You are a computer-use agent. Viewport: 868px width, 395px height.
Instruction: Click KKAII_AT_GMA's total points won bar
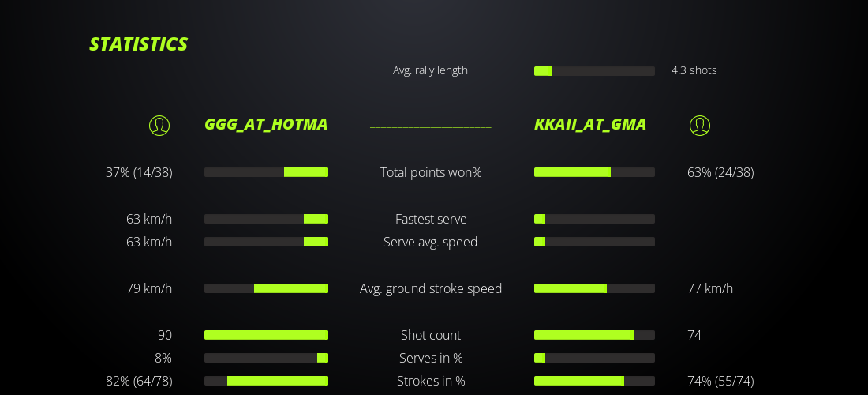[594, 172]
